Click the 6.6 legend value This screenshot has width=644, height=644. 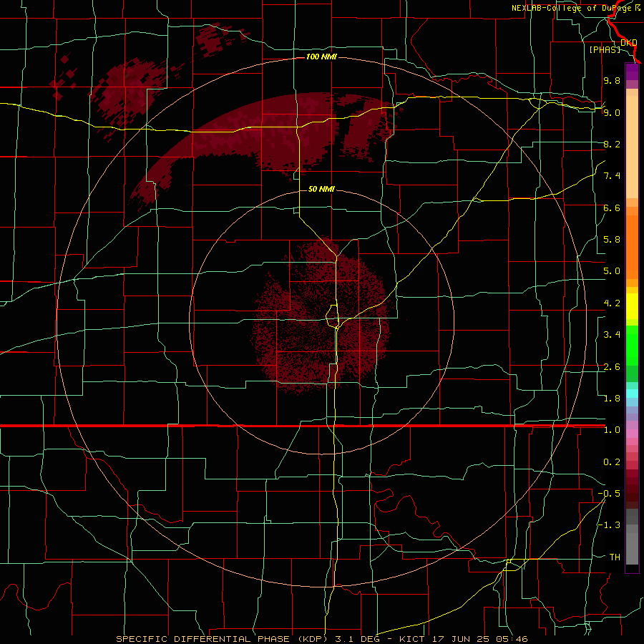coord(612,208)
